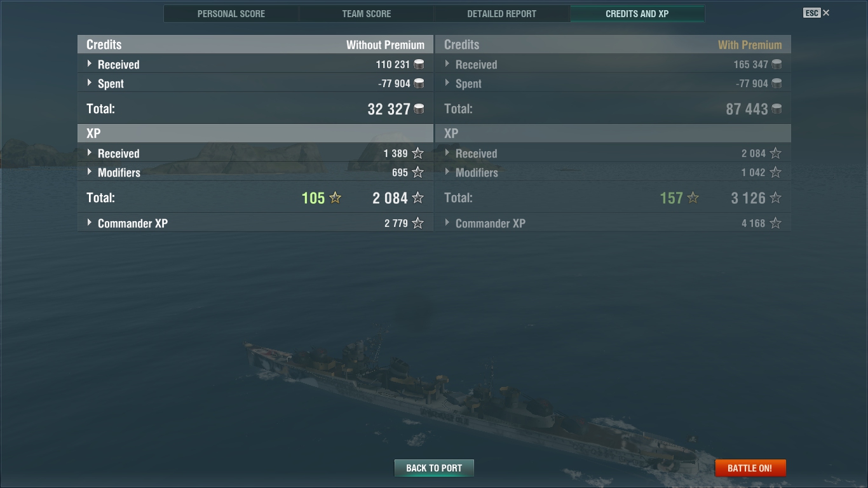Click the coin icon beside total 32 327
This screenshot has width=868, height=488.
coord(419,109)
